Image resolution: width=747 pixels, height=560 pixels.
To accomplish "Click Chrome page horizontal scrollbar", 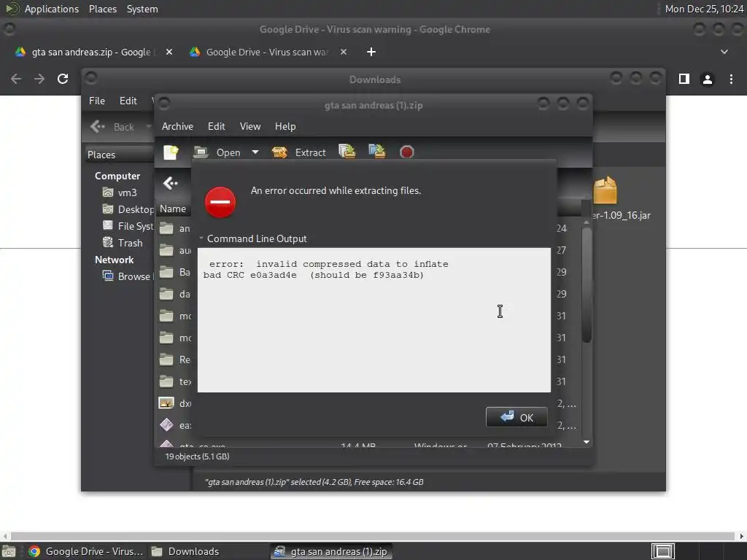I will 373,536.
